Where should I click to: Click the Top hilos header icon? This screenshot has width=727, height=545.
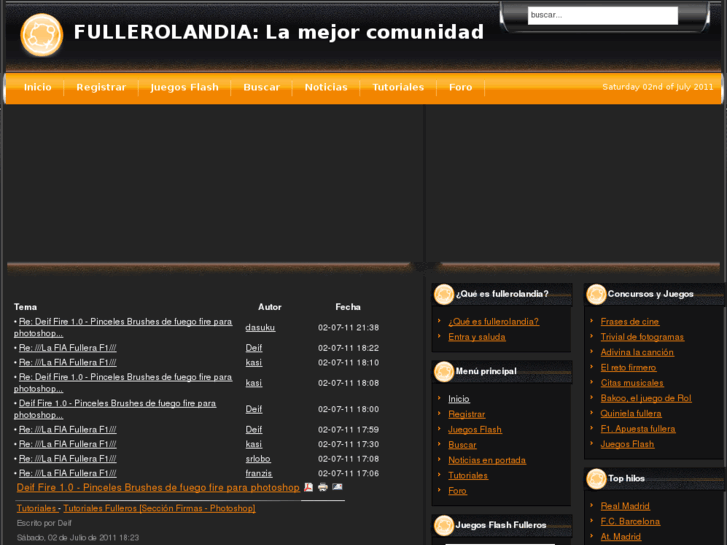click(596, 479)
